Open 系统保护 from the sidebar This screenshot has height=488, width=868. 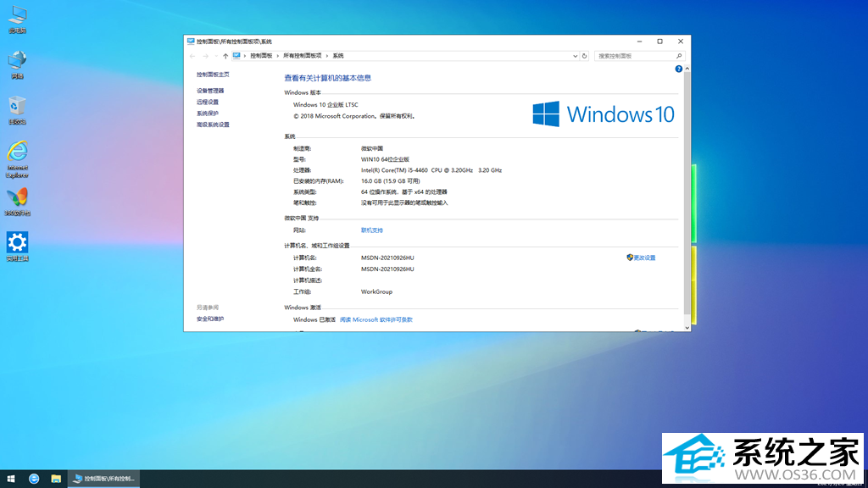[x=208, y=114]
